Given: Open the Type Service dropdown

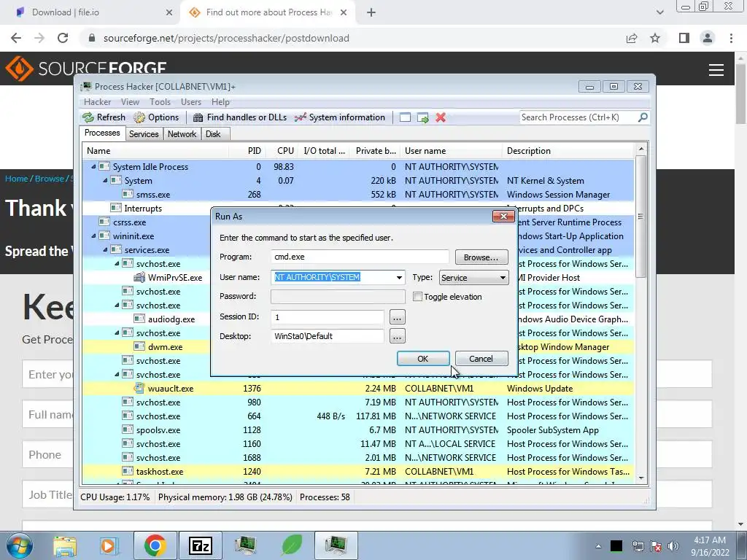Looking at the screenshot, I should 473,278.
